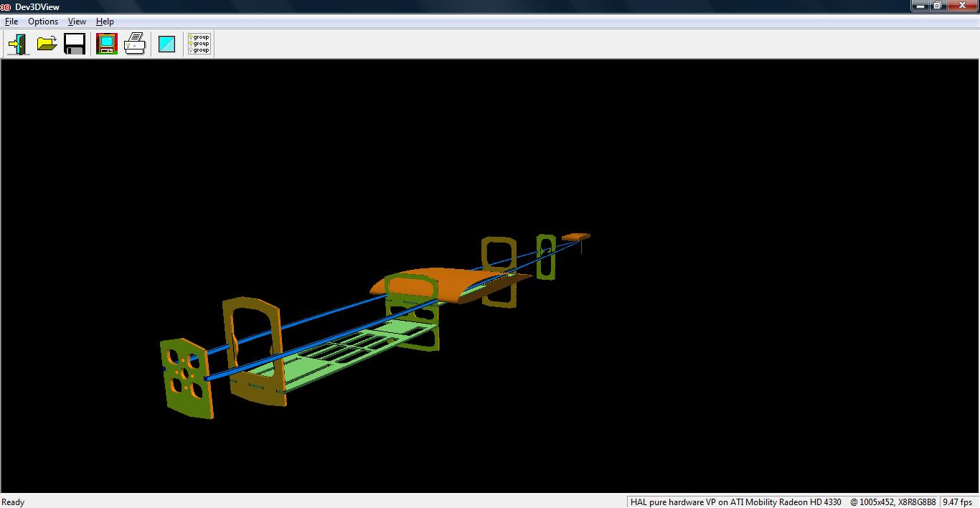Open the Options menu
Viewport: 980px width, 508px height.
point(43,22)
